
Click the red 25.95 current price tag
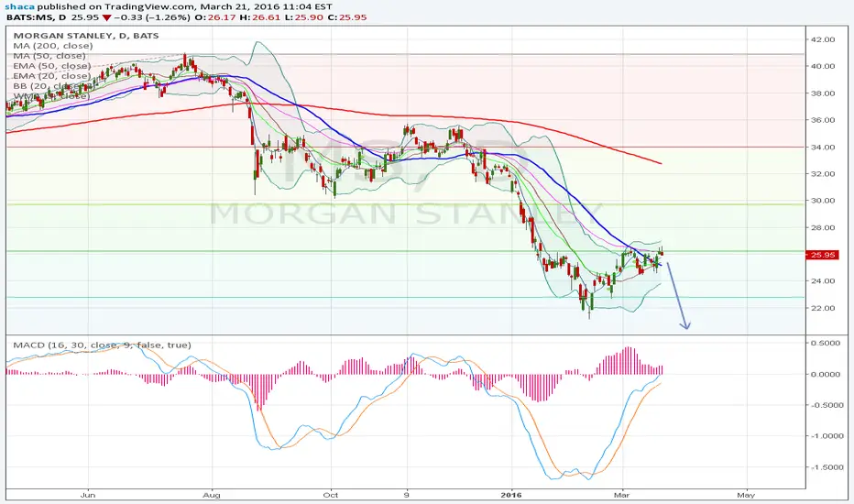[x=823, y=255]
